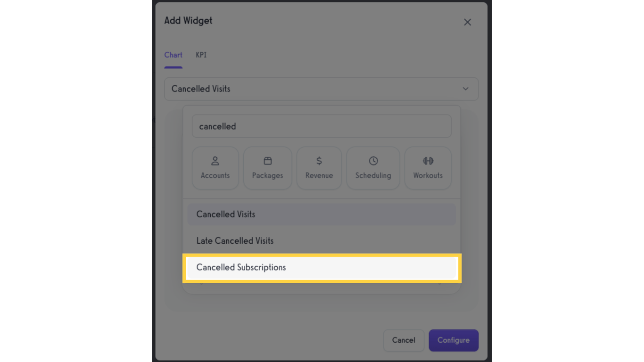Viewport: 644px width, 362px height.
Task: Click the clock icon in Scheduling filter
Action: pyautogui.click(x=373, y=160)
